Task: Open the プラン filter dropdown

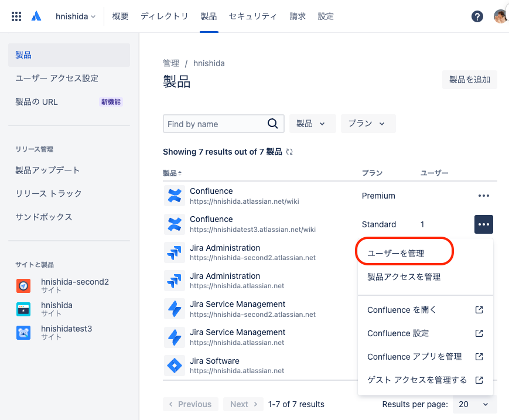Action: pos(368,124)
